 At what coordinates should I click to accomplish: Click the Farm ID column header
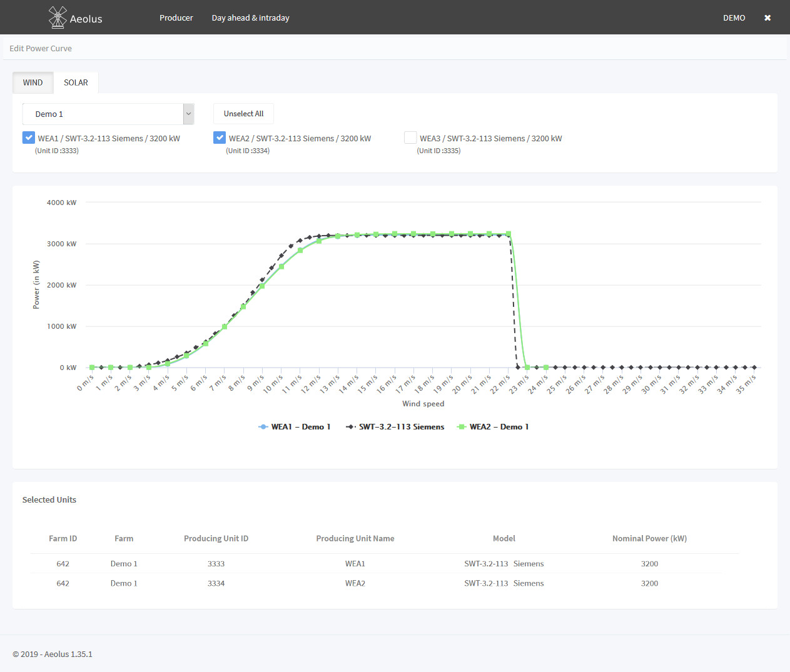pyautogui.click(x=63, y=538)
